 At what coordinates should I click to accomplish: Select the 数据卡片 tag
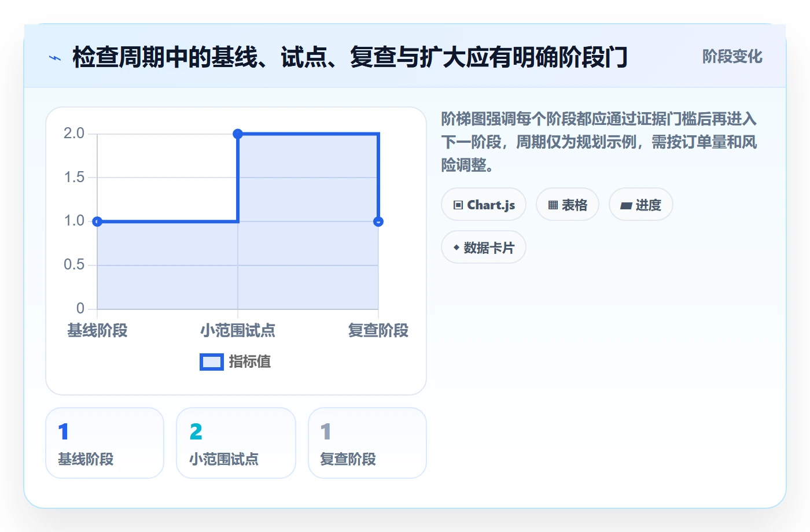point(484,247)
